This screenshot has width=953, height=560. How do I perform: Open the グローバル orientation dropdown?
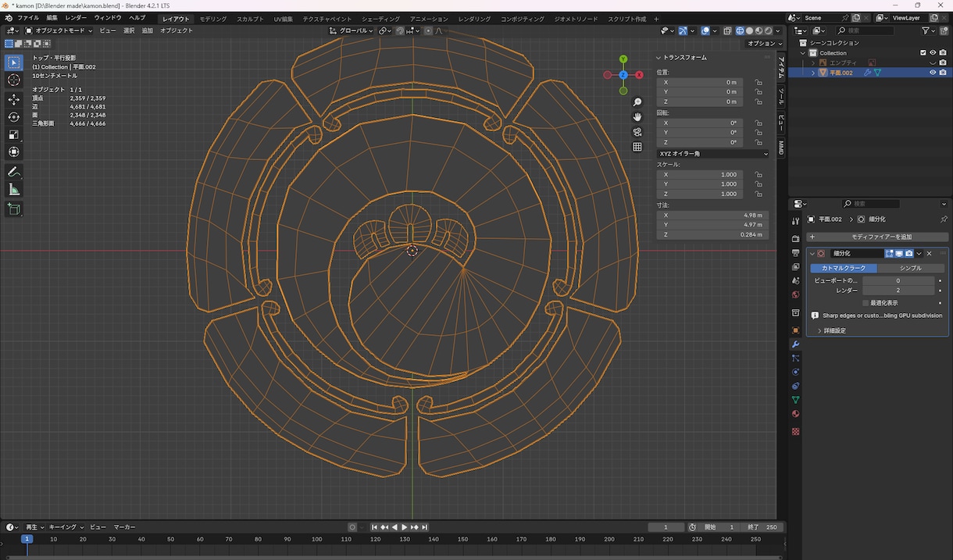352,30
